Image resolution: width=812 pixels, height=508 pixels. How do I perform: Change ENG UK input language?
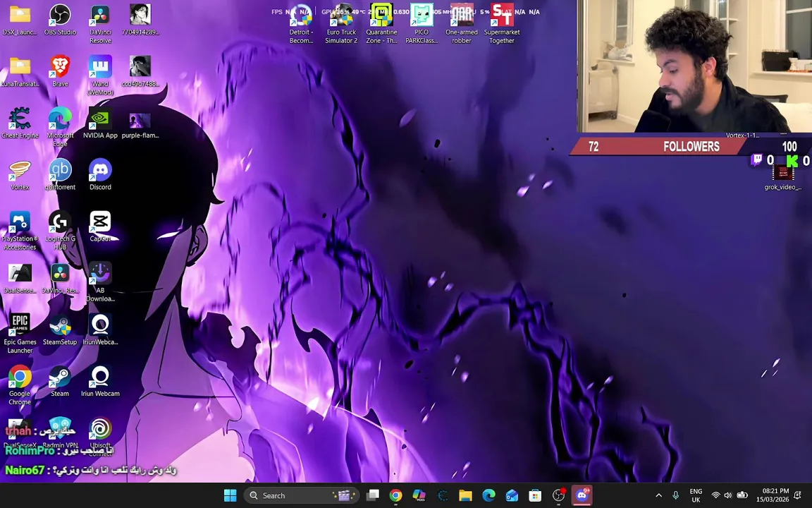tap(696, 495)
